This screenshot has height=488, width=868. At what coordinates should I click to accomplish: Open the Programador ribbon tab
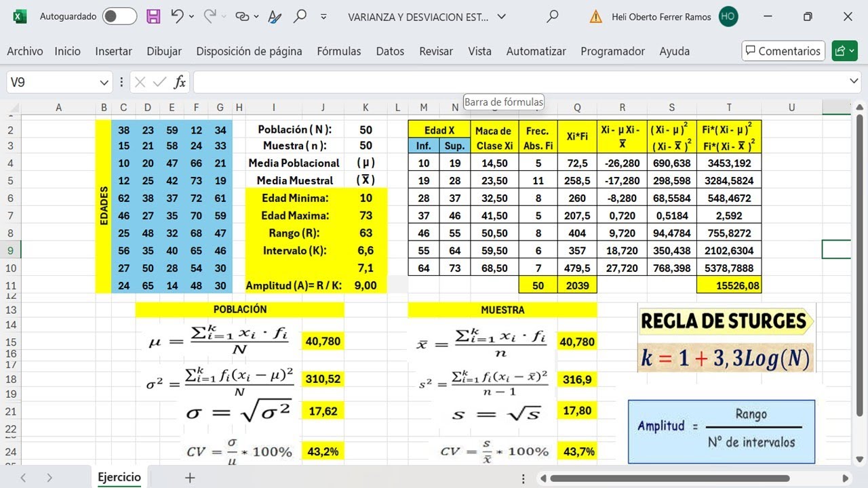point(613,51)
